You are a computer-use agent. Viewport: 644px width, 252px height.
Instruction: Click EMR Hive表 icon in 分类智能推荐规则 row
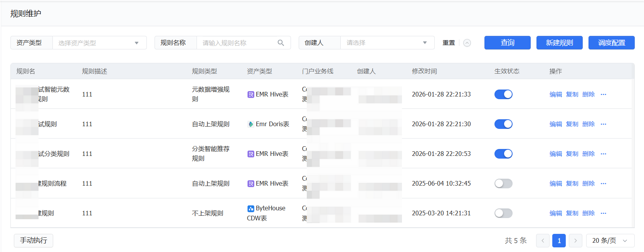251,154
